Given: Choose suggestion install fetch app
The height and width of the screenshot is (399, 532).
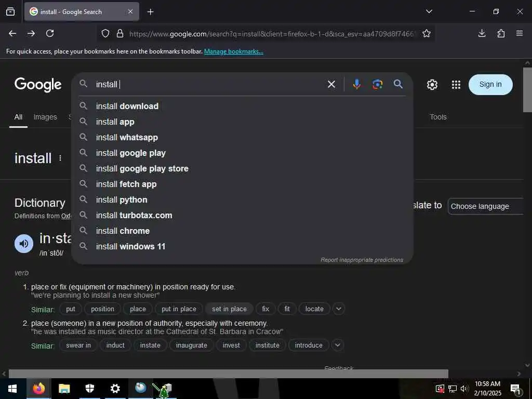Looking at the screenshot, I should coord(242,184).
